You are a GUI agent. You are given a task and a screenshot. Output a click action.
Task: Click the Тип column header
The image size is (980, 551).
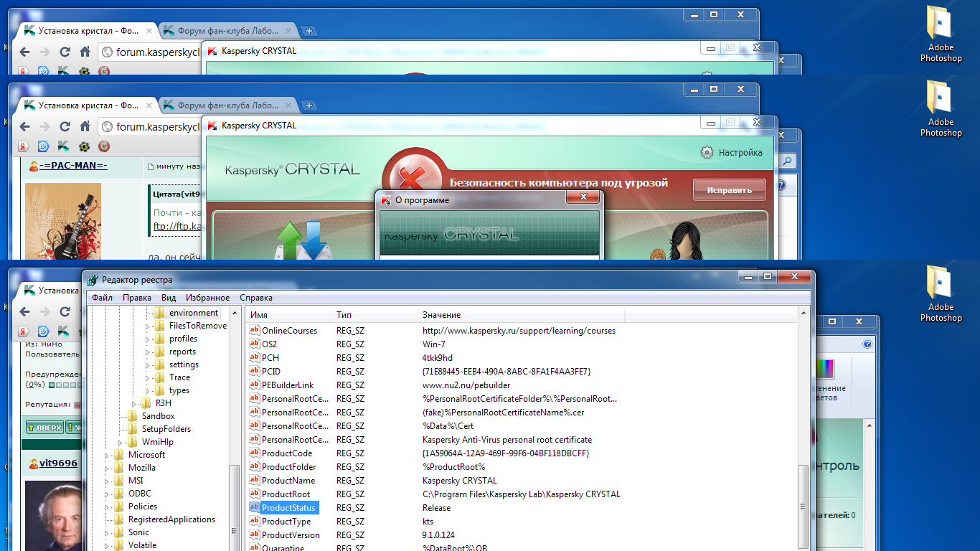[x=374, y=315]
